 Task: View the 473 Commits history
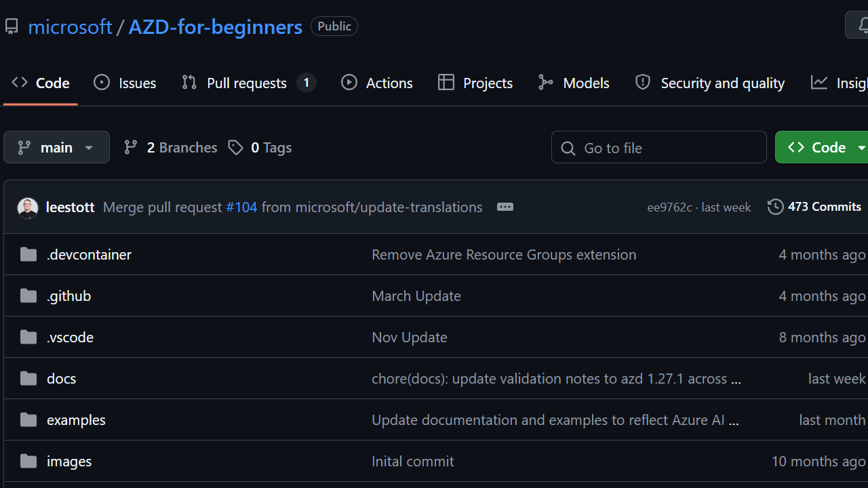[x=814, y=207]
